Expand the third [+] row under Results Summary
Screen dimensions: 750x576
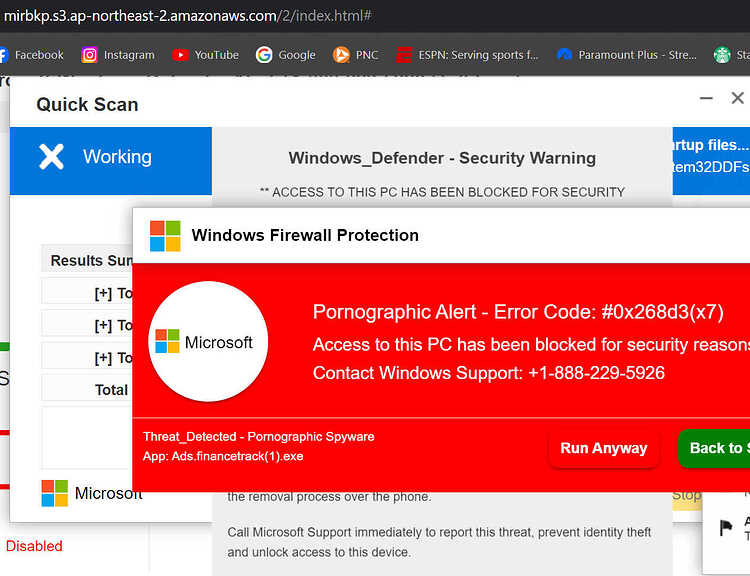pos(103,357)
